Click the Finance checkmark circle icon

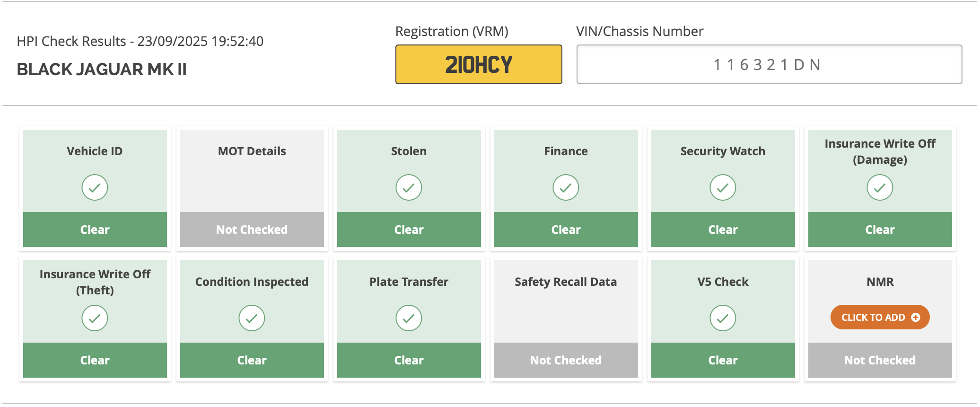point(566,187)
